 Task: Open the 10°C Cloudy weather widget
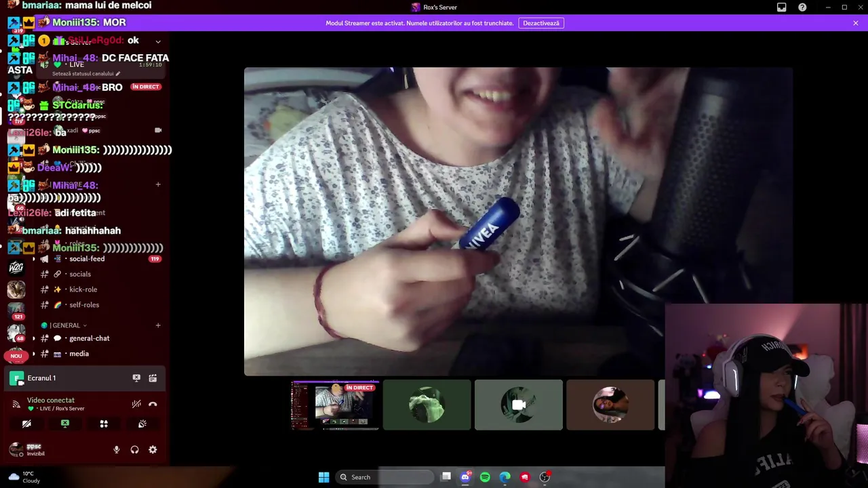pyautogui.click(x=24, y=477)
